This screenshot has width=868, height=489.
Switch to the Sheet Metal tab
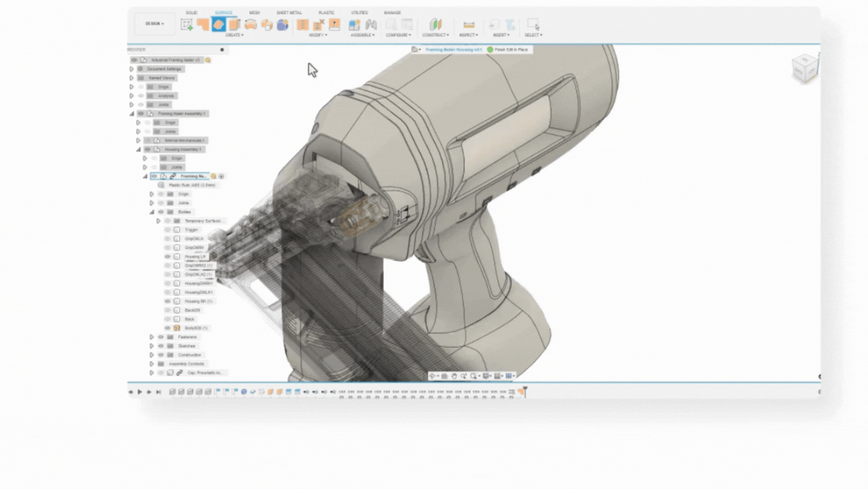tap(289, 13)
